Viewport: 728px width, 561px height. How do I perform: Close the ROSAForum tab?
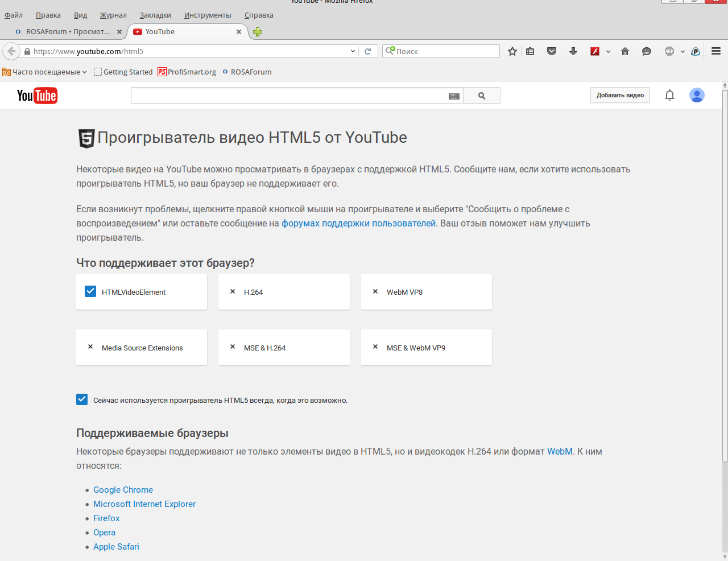pos(119,32)
